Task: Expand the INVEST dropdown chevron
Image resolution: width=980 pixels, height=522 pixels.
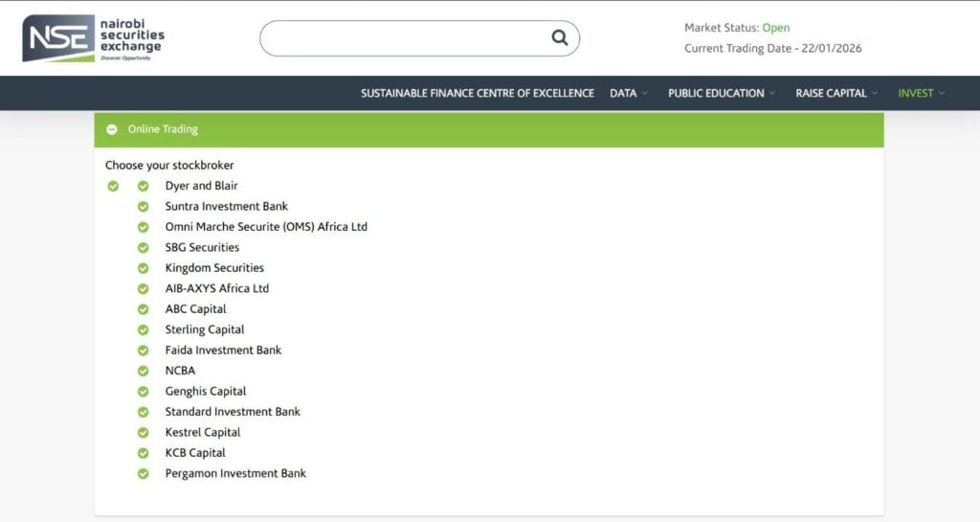Action: pos(942,93)
